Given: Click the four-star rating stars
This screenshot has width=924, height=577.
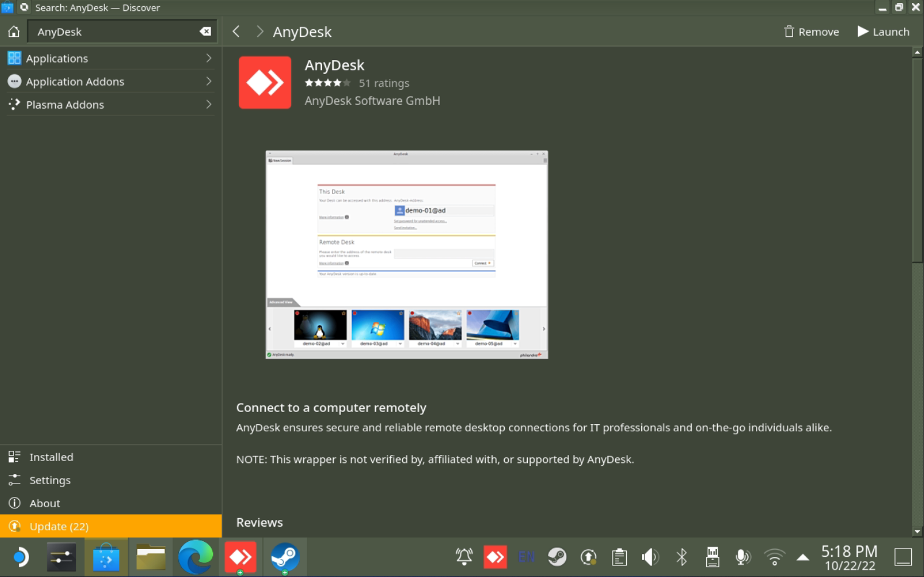Looking at the screenshot, I should click(328, 83).
